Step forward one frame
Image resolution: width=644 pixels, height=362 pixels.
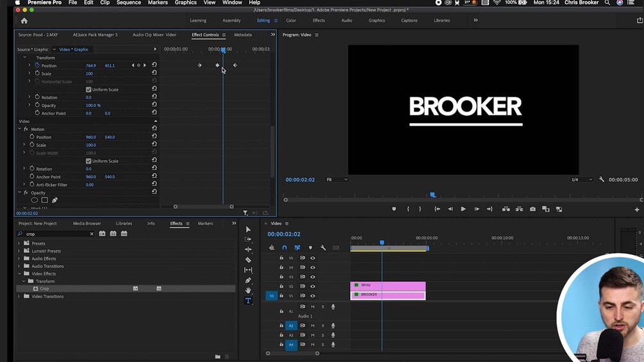coord(476,209)
